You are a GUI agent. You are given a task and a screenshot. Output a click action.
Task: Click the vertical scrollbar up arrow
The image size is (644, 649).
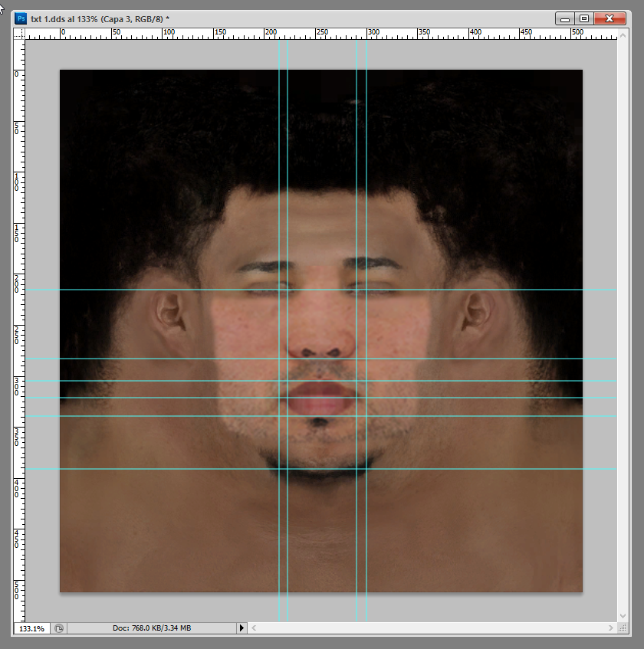[x=623, y=35]
